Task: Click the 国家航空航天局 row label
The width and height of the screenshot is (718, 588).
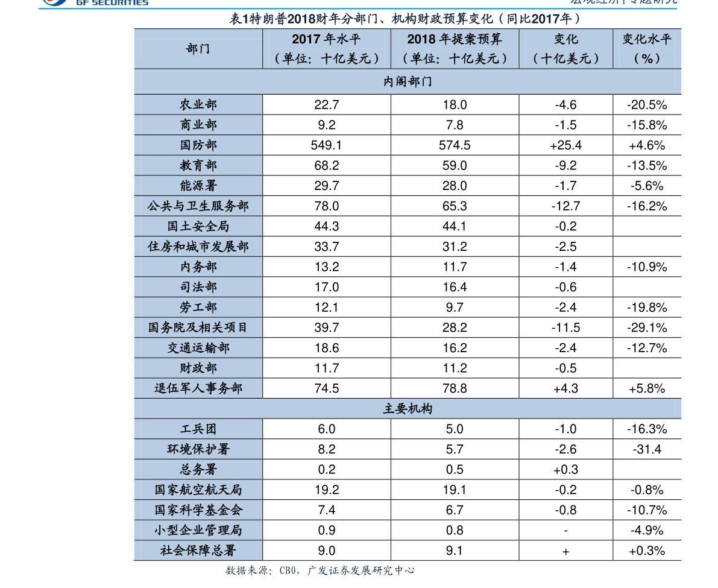Action: pos(198,489)
